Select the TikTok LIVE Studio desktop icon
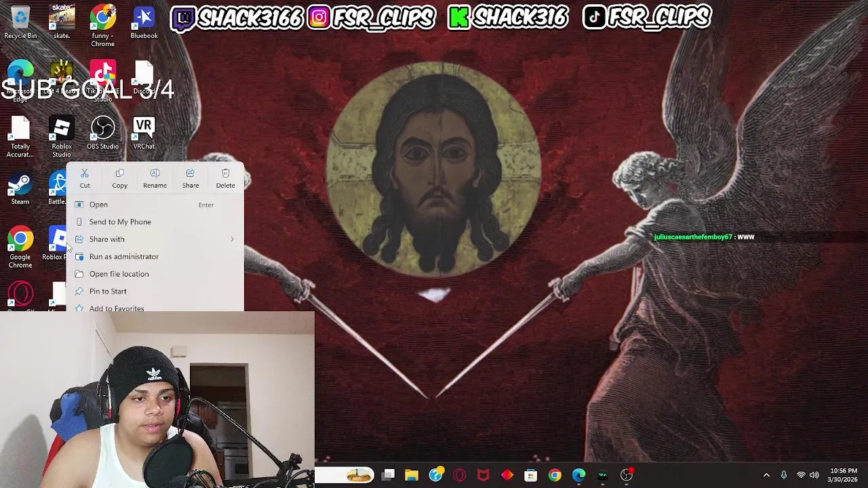 coord(103,81)
